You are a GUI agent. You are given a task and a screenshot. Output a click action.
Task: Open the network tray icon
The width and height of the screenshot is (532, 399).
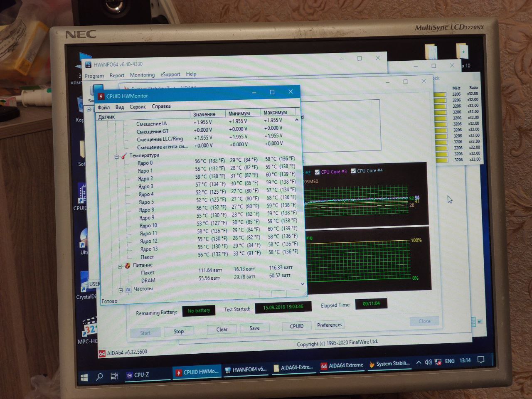pyautogui.click(x=438, y=362)
